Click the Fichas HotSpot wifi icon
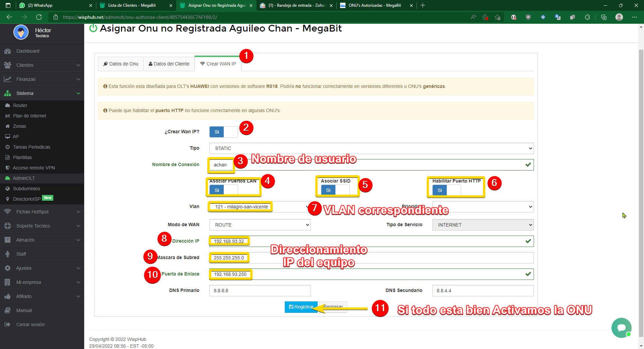Screen dimensions: 644x349 (x=7, y=212)
